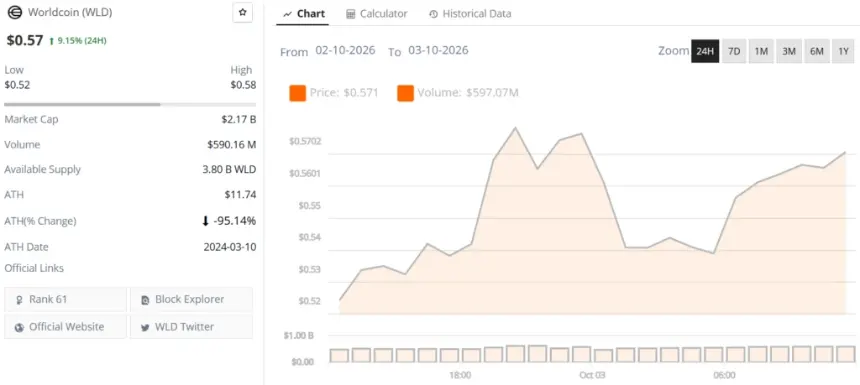
Task: Click the High price $0.58 value
Action: 243,85
